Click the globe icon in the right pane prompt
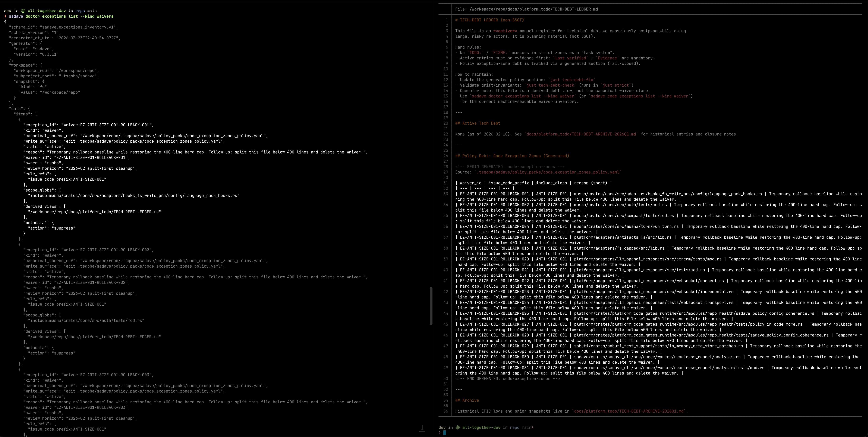Image resolution: width=868 pixels, height=437 pixels. coord(457,427)
